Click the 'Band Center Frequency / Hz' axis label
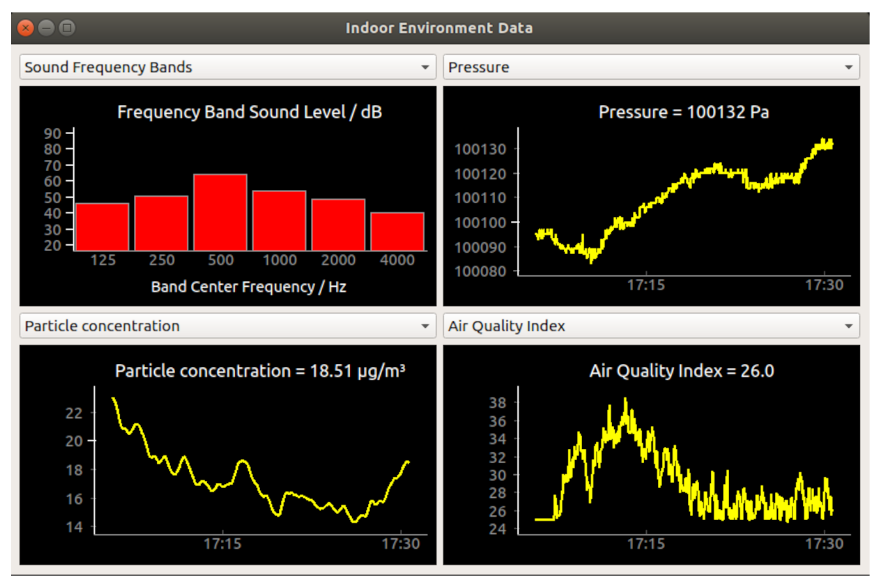882x588 pixels. 249,287
